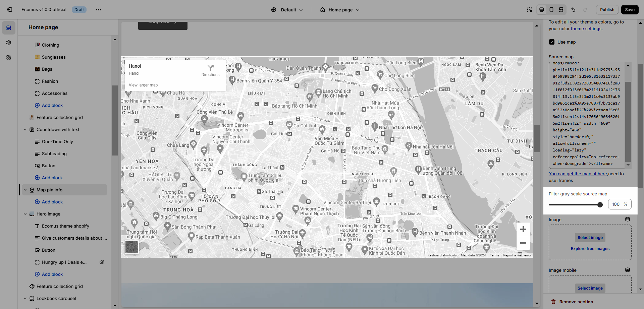Select the Accessories block
Image resolution: width=644 pixels, height=309 pixels.
55,93
